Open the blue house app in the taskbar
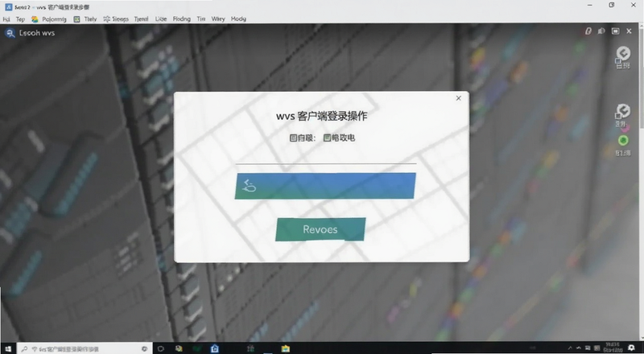 214,348
